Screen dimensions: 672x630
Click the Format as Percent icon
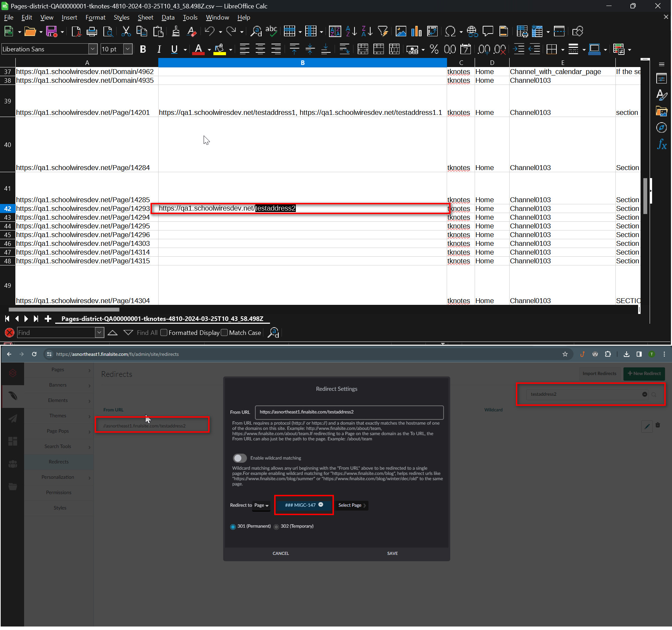tap(434, 49)
